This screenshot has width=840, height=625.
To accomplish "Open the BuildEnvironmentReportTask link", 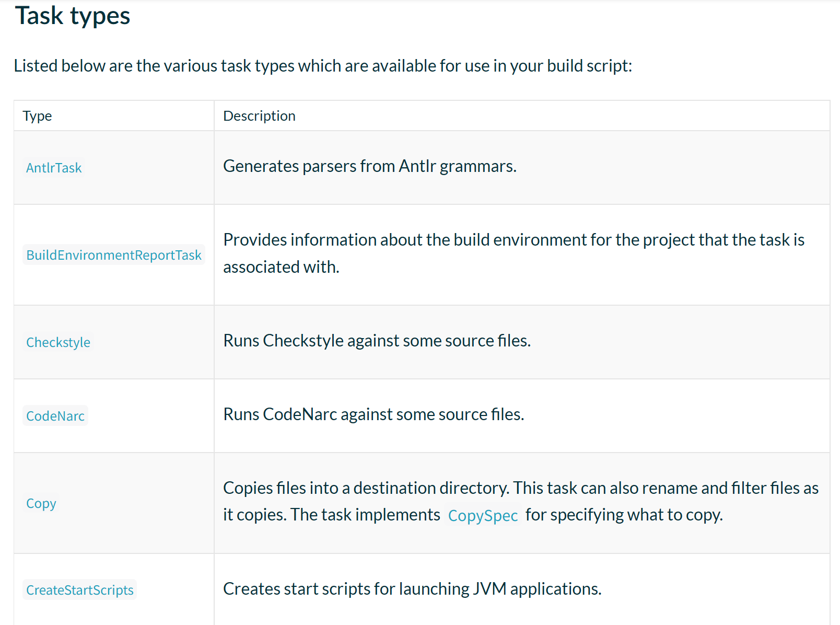I will pos(114,255).
